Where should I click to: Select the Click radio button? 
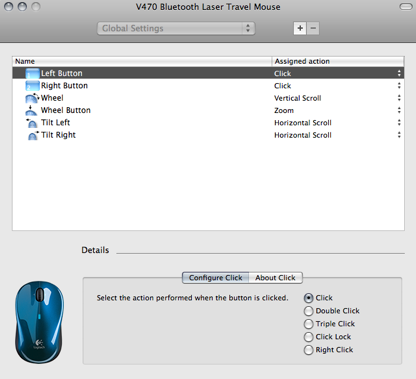[x=309, y=298]
